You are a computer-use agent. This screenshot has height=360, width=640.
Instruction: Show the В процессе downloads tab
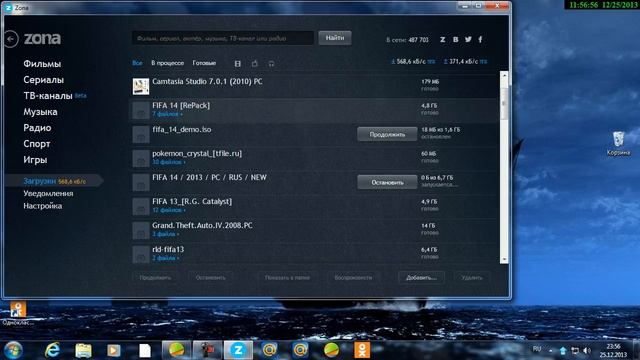[x=167, y=63]
